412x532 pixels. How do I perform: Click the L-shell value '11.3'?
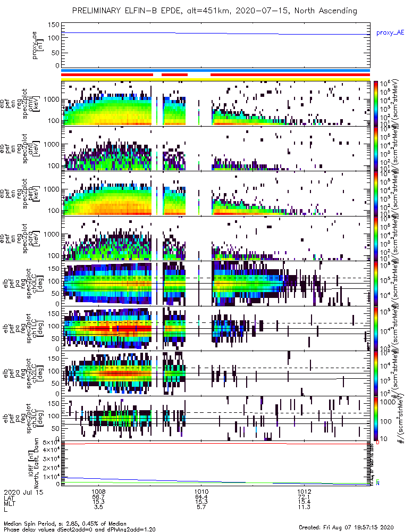304,507
